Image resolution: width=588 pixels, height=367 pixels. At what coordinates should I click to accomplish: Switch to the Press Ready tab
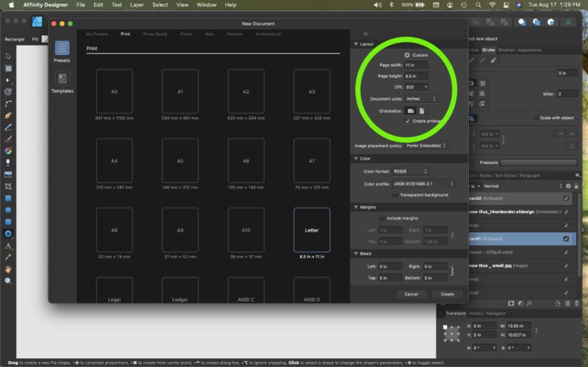pyautogui.click(x=154, y=34)
